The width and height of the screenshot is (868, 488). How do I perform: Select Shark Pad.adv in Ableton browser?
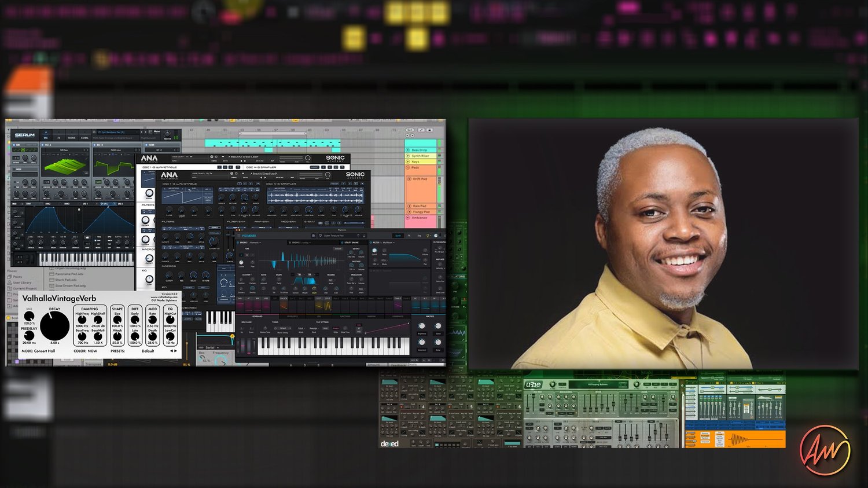pyautogui.click(x=65, y=280)
